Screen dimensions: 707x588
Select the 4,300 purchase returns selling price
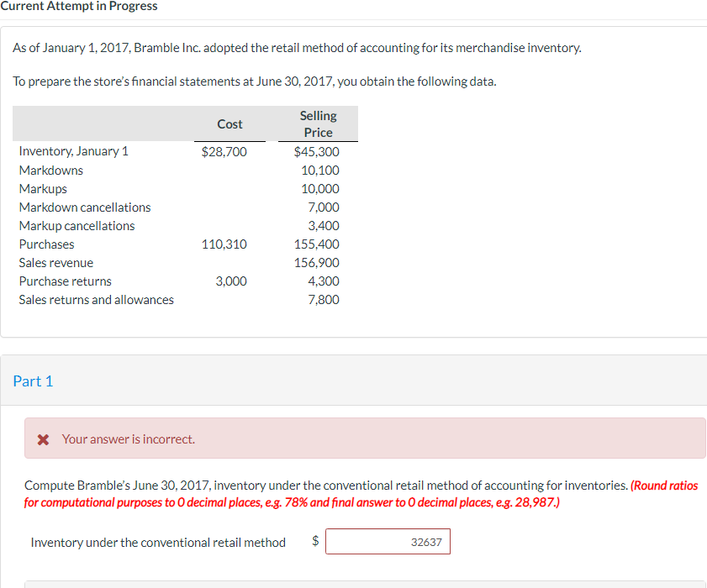[324, 281]
